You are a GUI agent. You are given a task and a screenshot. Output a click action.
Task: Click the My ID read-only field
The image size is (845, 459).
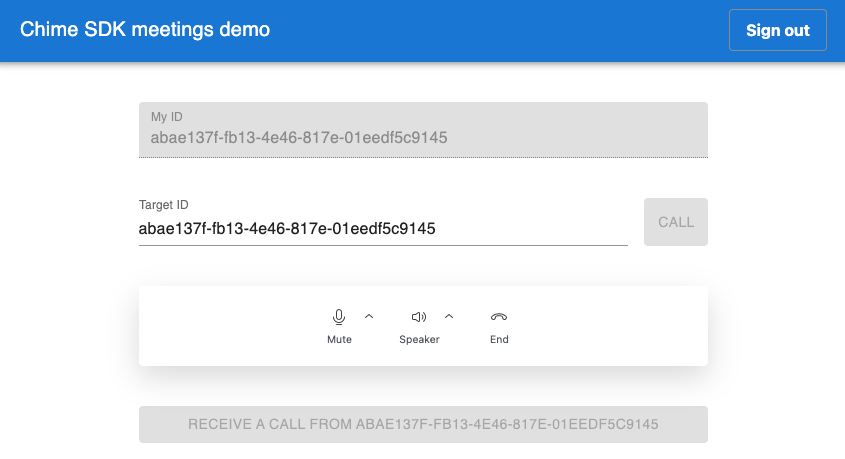(423, 130)
